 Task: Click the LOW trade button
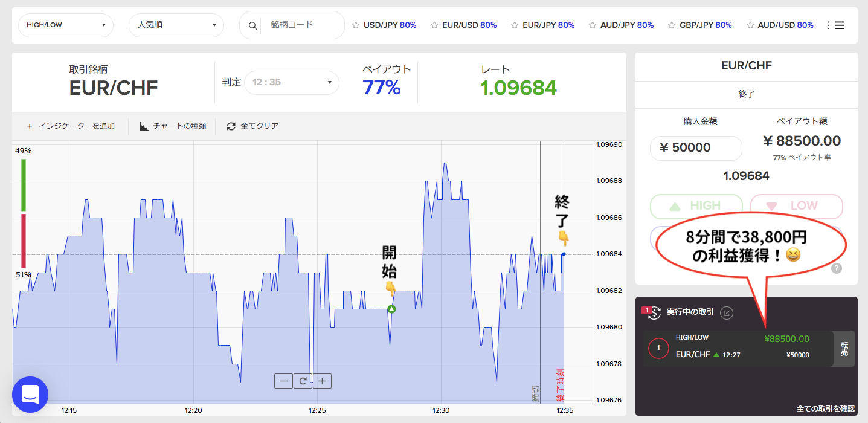pos(796,206)
